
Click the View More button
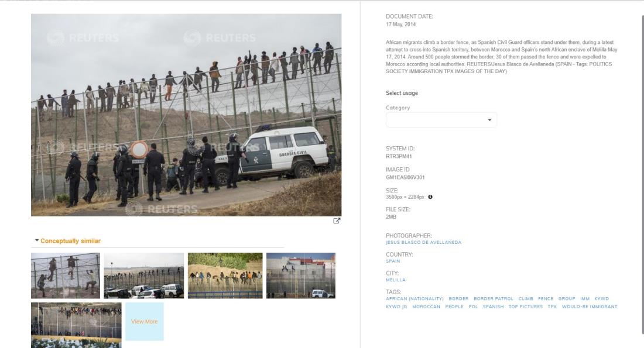pos(144,322)
